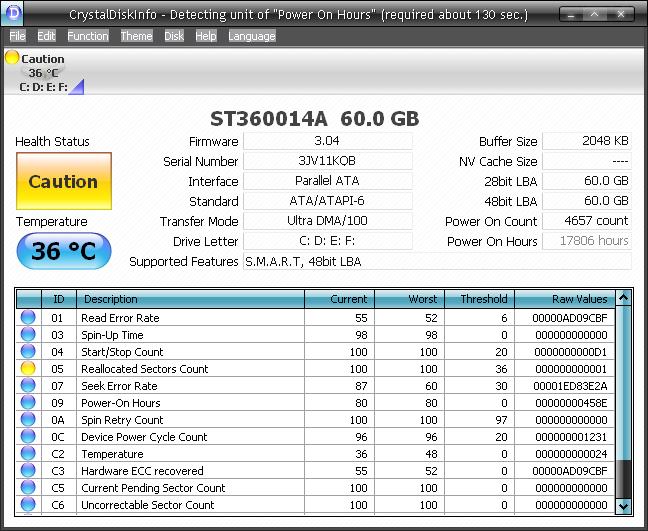Click blue status orb for Seek Error Rate

click(28, 385)
